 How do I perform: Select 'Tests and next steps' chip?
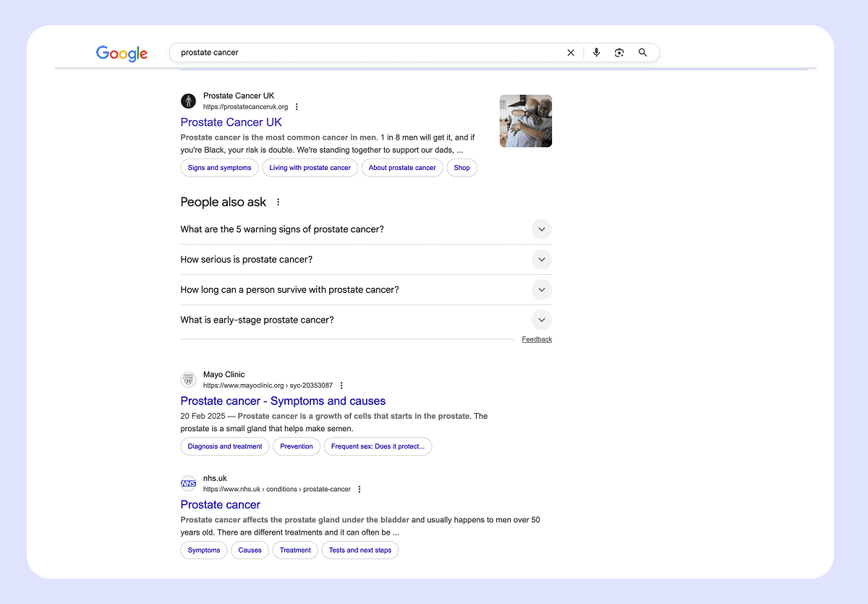360,550
